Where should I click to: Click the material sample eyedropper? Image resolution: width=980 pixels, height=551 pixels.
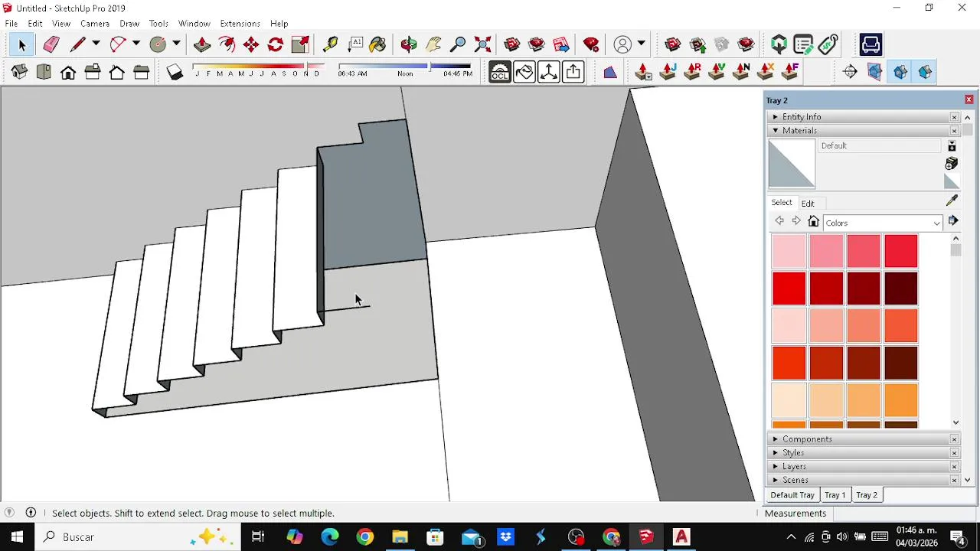(952, 201)
